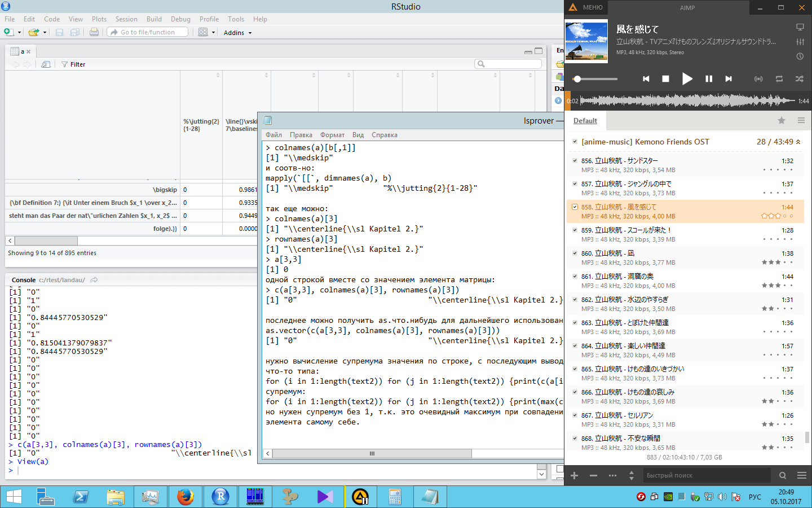The height and width of the screenshot is (508, 812).
Task: Open the AIMP equalizer settings icon
Action: 800,42
